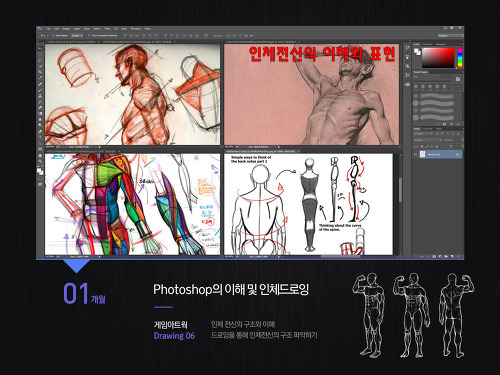Open the scissors-like icon in the collapsed dock

click(x=407, y=75)
